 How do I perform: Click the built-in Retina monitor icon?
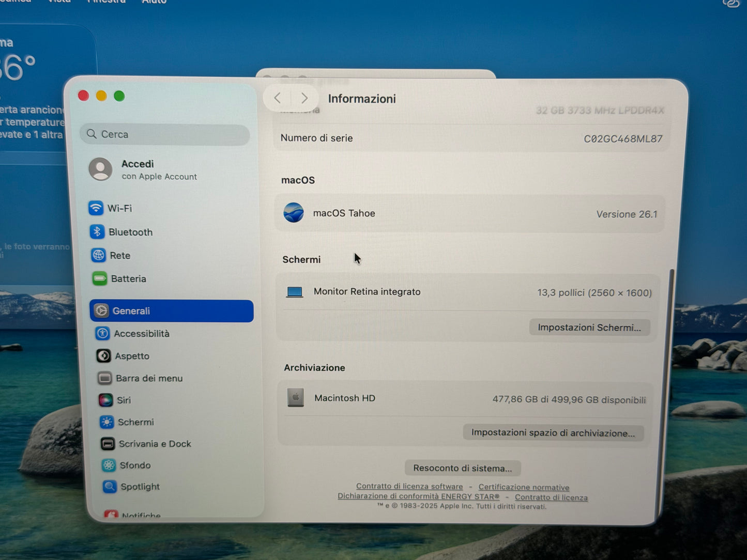pyautogui.click(x=295, y=292)
